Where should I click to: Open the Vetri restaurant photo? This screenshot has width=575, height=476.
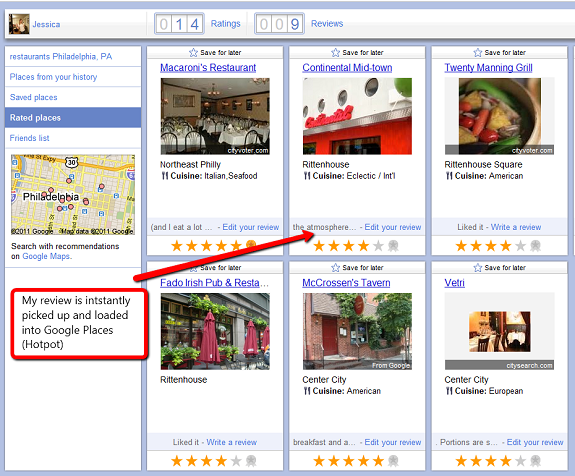coord(499,331)
